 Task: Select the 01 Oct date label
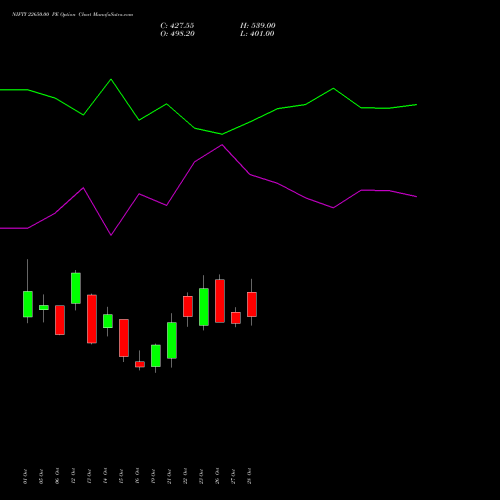tap(25, 476)
